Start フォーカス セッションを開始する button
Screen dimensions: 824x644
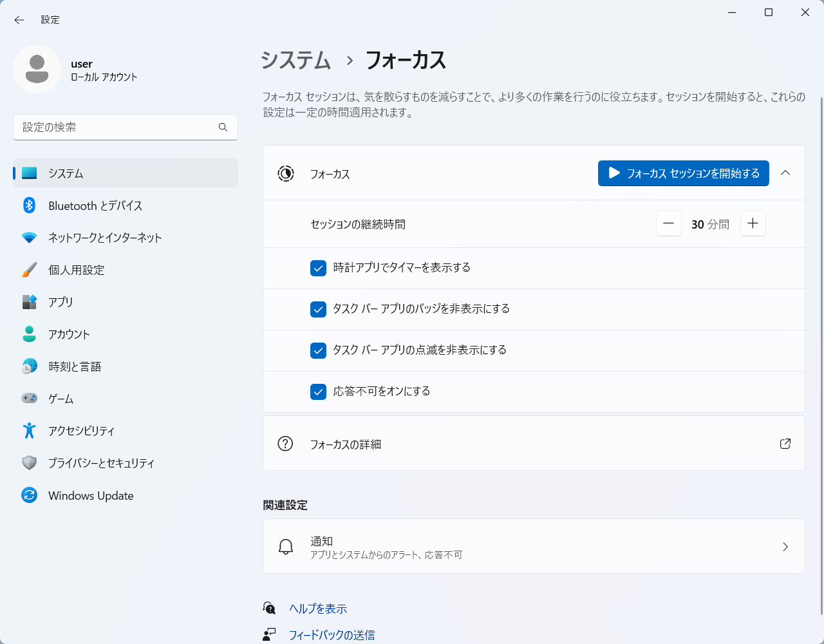point(684,173)
